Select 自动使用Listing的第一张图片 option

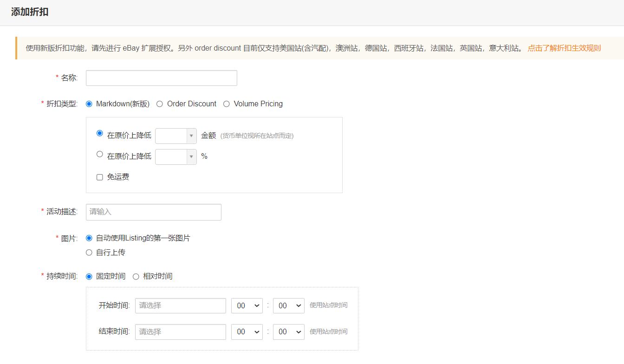point(89,238)
